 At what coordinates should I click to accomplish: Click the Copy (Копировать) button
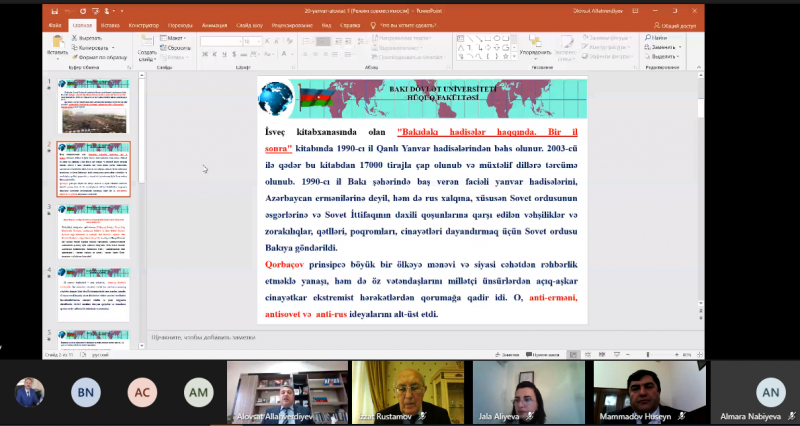tap(89, 47)
